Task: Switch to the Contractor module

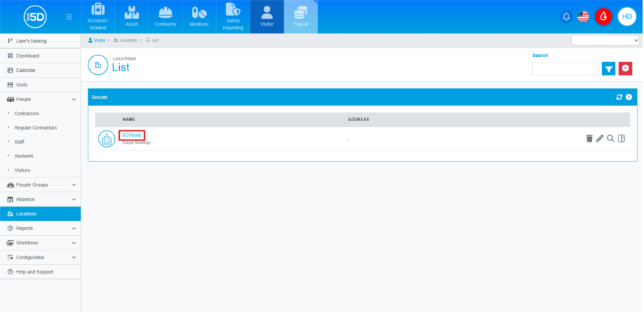Action: [165, 17]
